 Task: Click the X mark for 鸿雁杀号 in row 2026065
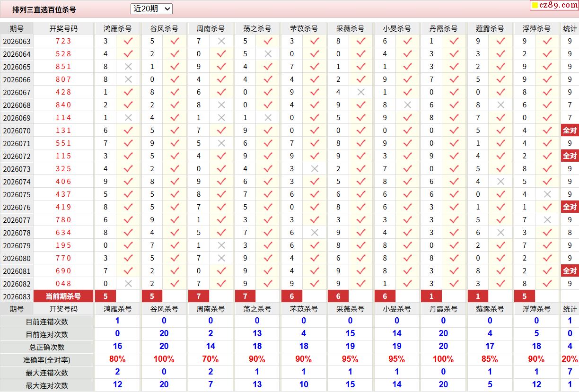(x=128, y=67)
